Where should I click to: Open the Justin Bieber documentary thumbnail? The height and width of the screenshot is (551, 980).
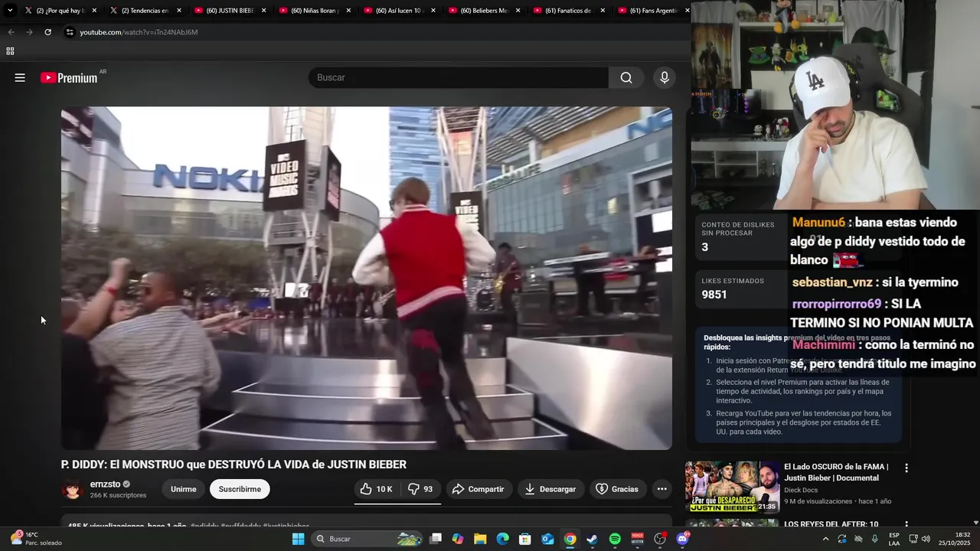point(732,487)
